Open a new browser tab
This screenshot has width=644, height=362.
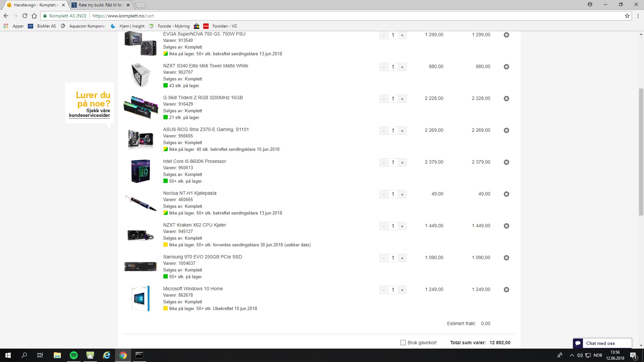coord(141,5)
